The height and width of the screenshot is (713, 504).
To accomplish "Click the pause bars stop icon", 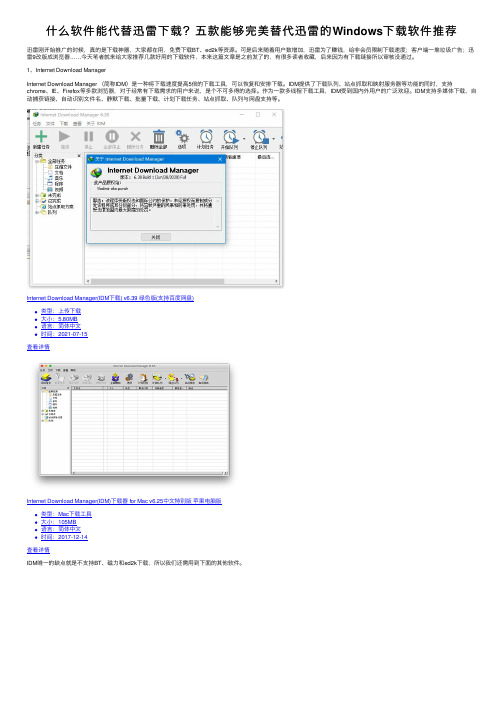I will (x=88, y=136).
